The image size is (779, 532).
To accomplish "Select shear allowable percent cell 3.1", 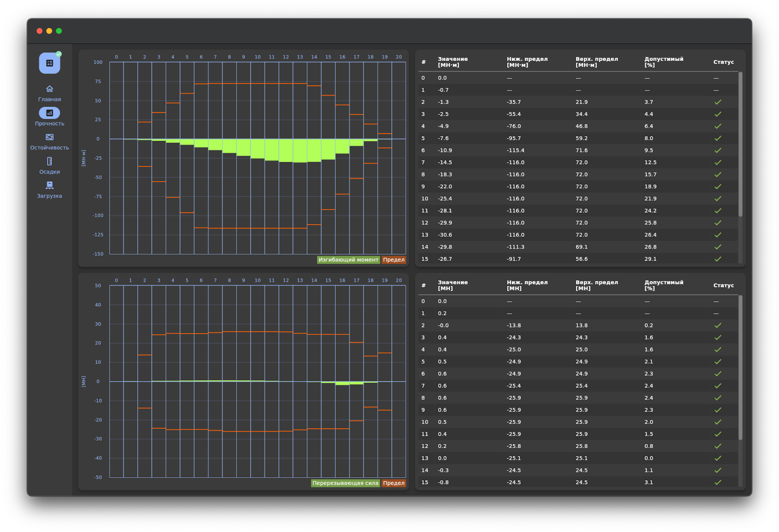I will (x=649, y=482).
